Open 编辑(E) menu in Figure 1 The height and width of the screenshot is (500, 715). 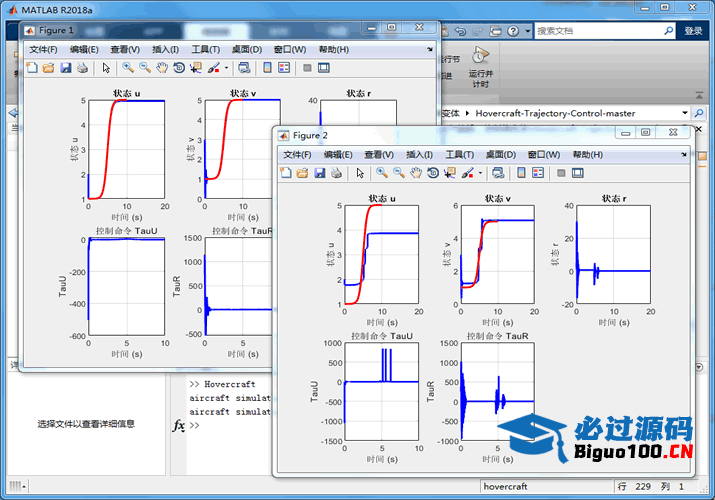click(x=84, y=50)
